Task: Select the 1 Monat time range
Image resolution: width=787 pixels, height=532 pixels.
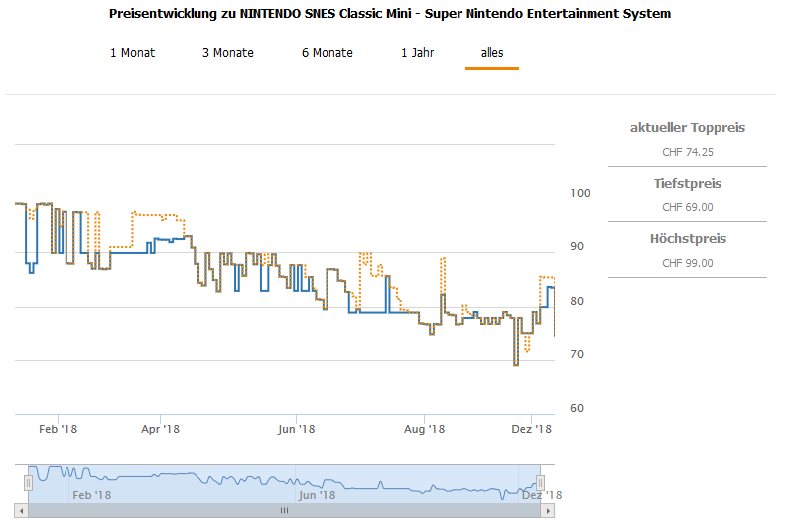Action: (132, 53)
